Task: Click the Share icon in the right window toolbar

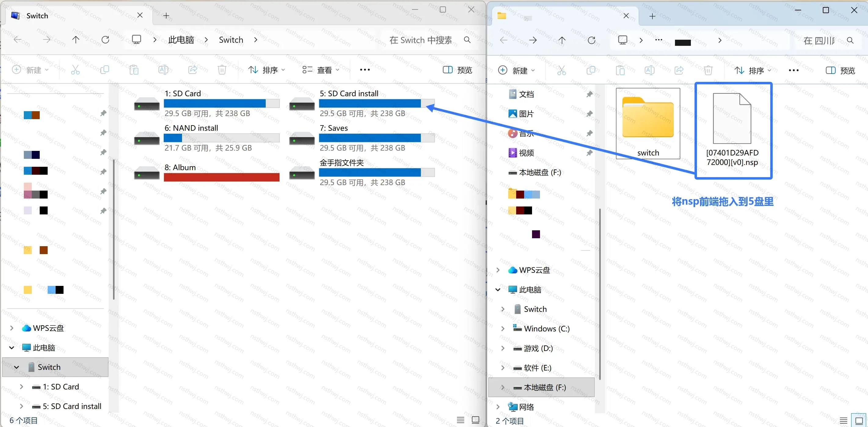Action: [x=679, y=71]
